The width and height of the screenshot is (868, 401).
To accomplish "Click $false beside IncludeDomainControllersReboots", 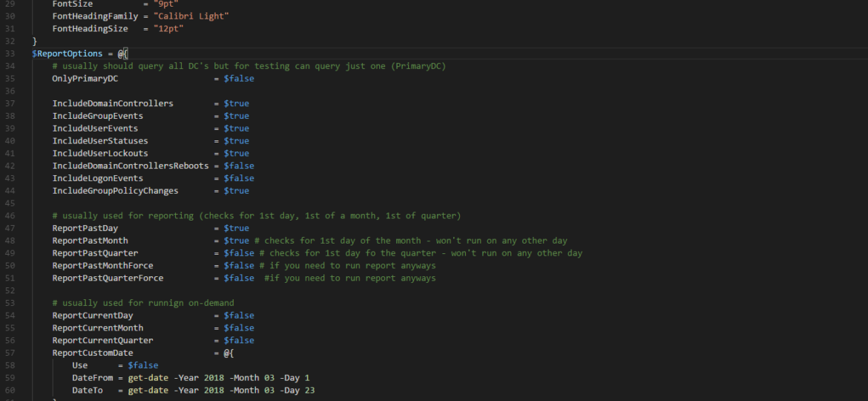I will coord(239,166).
